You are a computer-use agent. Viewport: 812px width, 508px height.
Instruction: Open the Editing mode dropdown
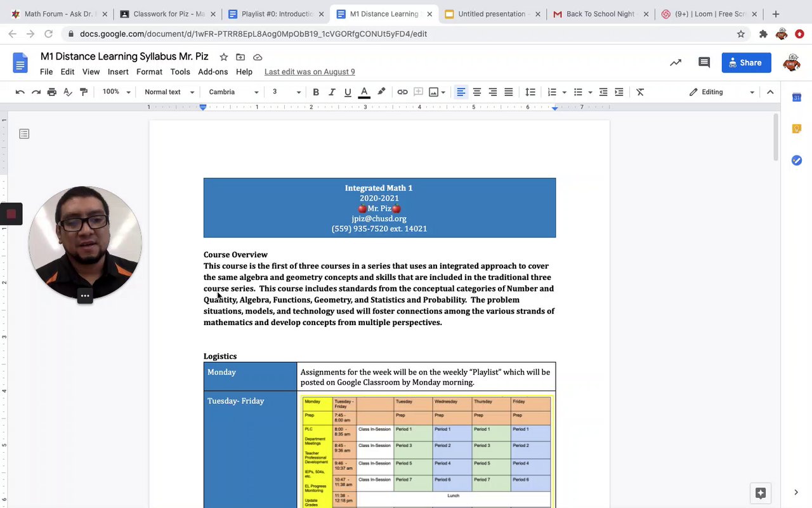(x=722, y=92)
